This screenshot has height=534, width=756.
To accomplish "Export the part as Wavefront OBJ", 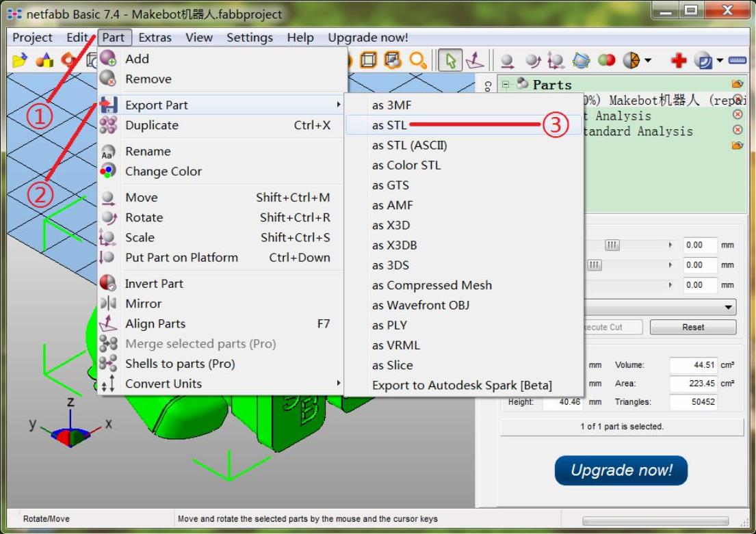I will [464, 305].
